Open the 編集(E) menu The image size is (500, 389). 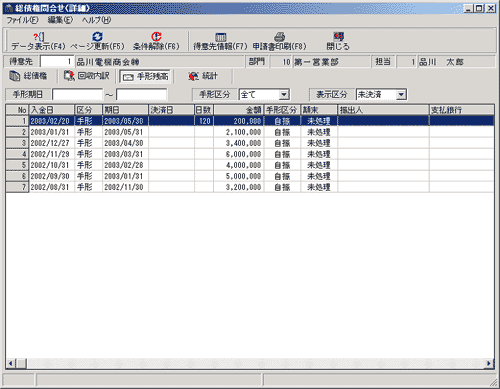60,20
